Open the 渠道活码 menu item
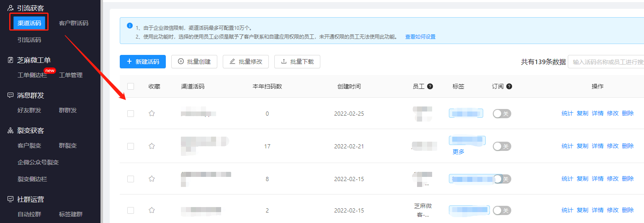Viewport: 644px width, 223px height. click(x=29, y=23)
